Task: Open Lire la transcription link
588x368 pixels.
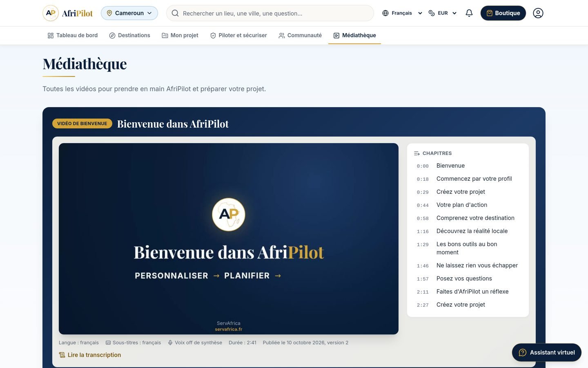Action: click(x=90, y=355)
